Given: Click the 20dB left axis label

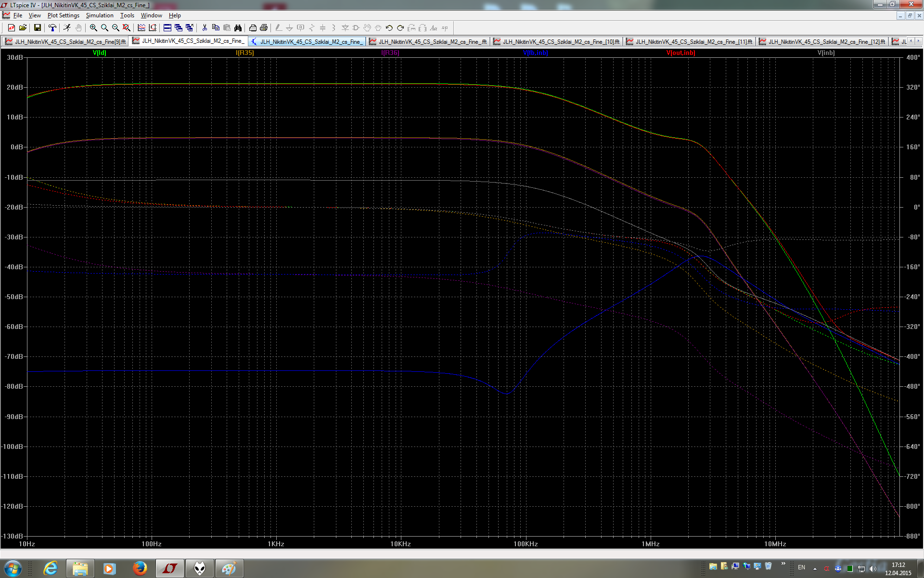Looking at the screenshot, I should (14, 87).
